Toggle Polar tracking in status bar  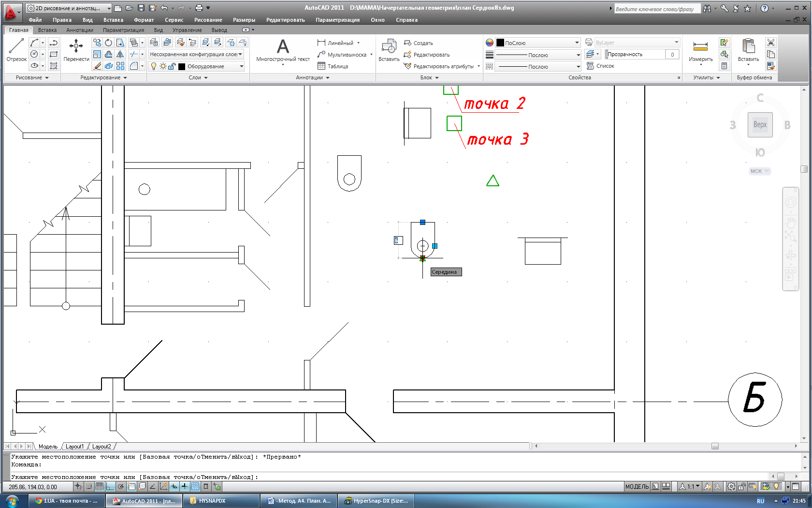[x=121, y=486]
